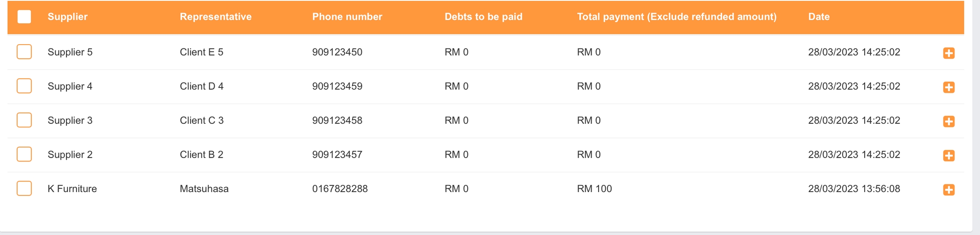
Task: Sort by Debts to be paid header
Action: pyautogui.click(x=483, y=17)
